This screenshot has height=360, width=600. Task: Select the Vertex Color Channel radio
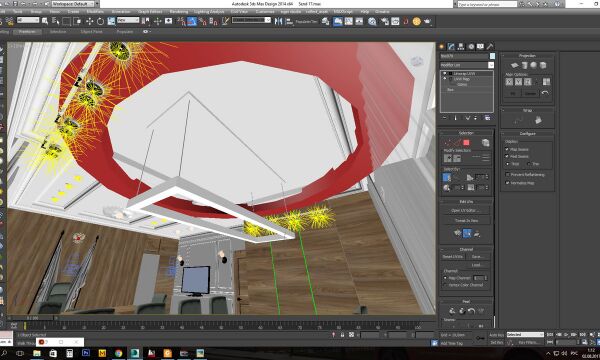click(x=445, y=285)
